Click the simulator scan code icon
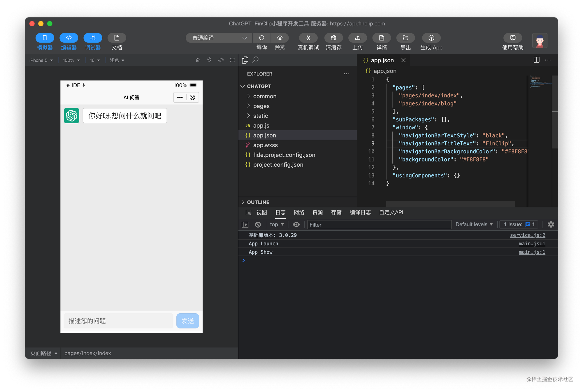Viewport: 583px width, 392px height. [232, 60]
